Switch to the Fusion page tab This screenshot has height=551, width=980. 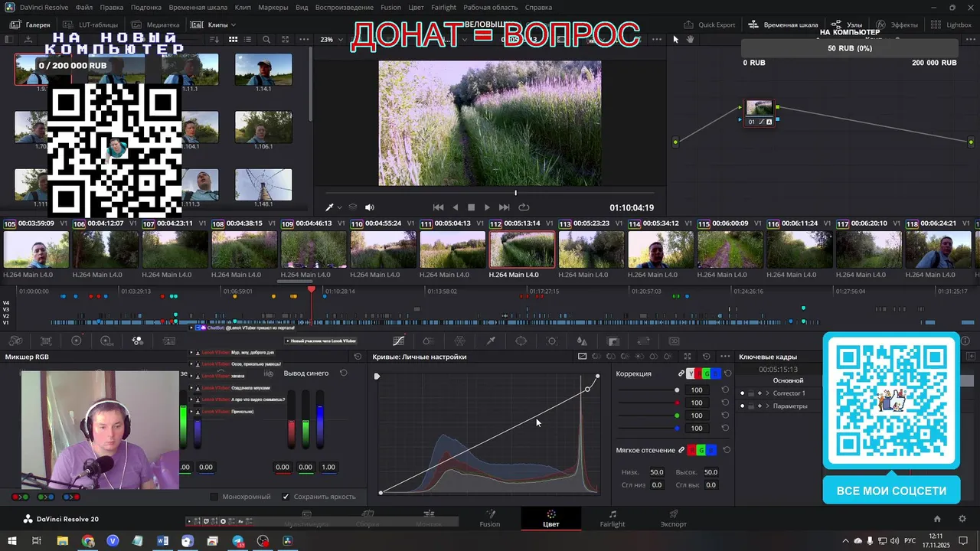490,518
